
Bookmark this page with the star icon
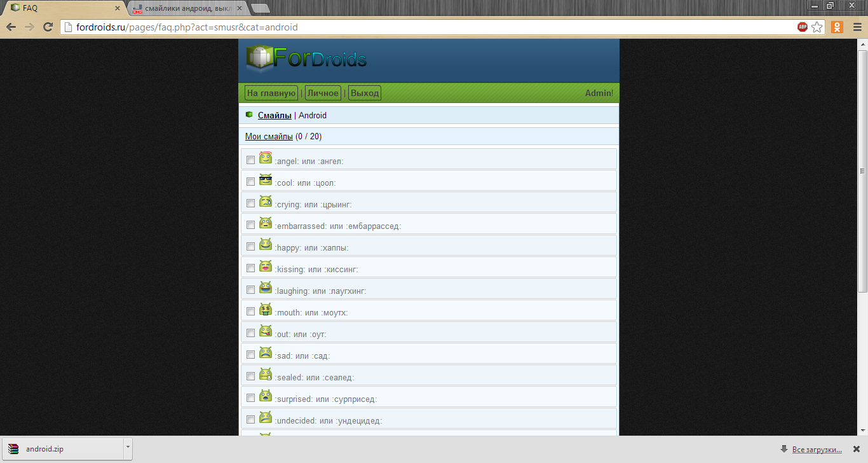tap(817, 27)
